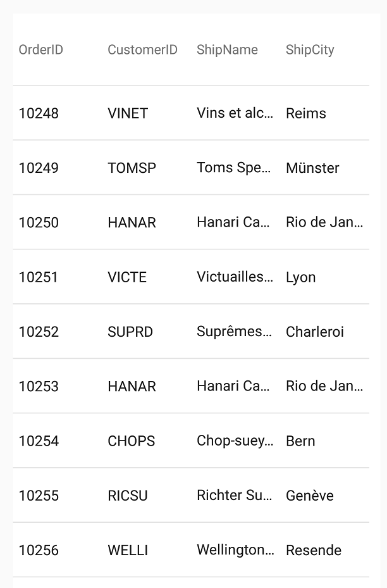Select the Charleroi city cell
Screen dimensions: 387x588
[315, 332]
